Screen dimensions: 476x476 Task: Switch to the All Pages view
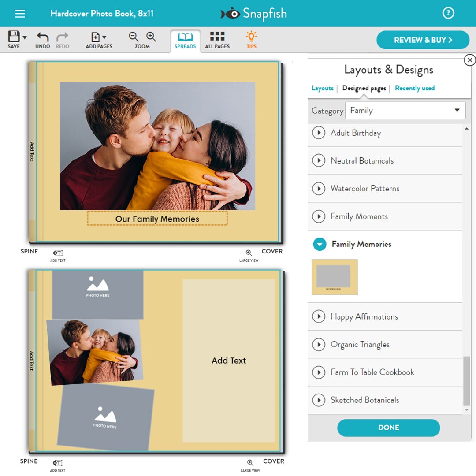point(217,39)
